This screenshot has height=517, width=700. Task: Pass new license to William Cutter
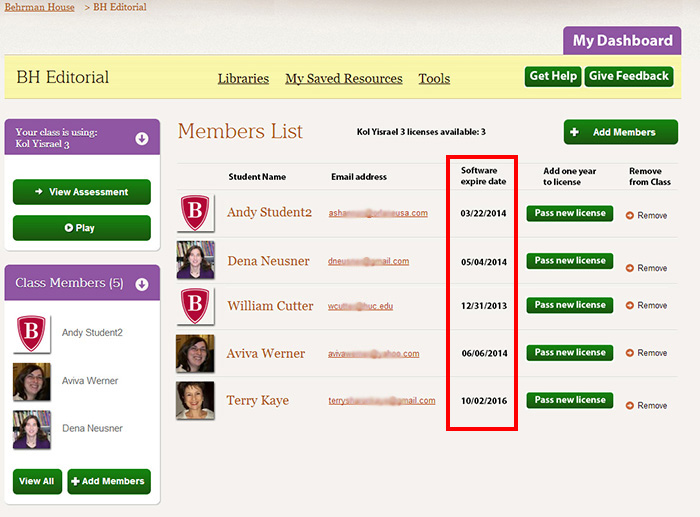tap(570, 305)
